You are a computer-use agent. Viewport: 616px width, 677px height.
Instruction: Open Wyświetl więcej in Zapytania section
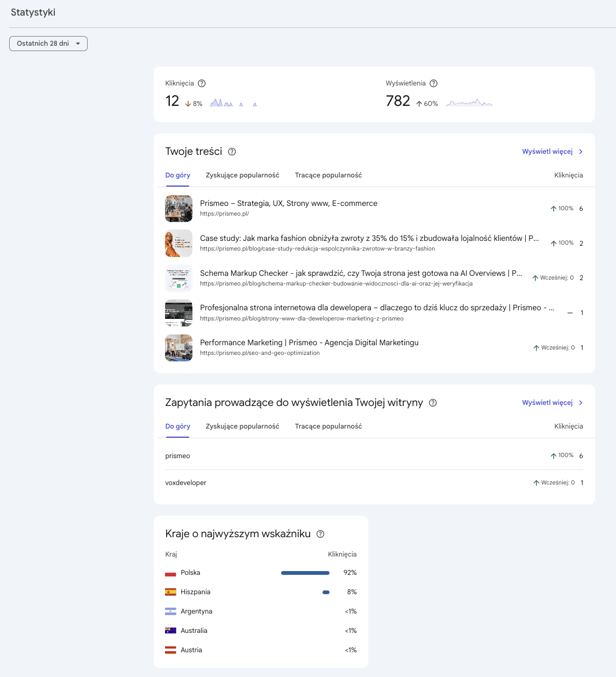(547, 403)
